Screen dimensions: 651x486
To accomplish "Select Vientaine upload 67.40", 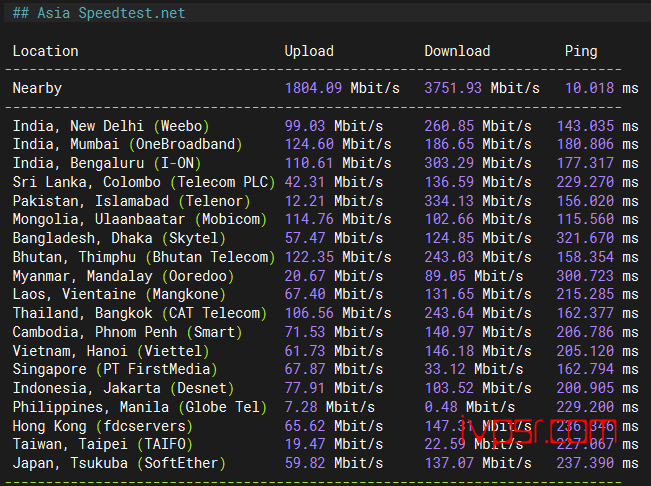I will (305, 294).
